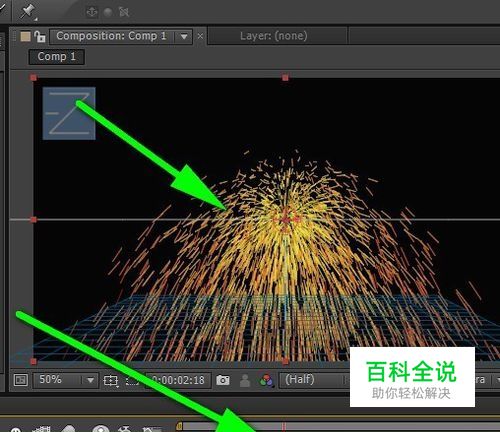This screenshot has width=500, height=432.
Task: Select the Local Axis Mode icon
Action: pos(92,12)
